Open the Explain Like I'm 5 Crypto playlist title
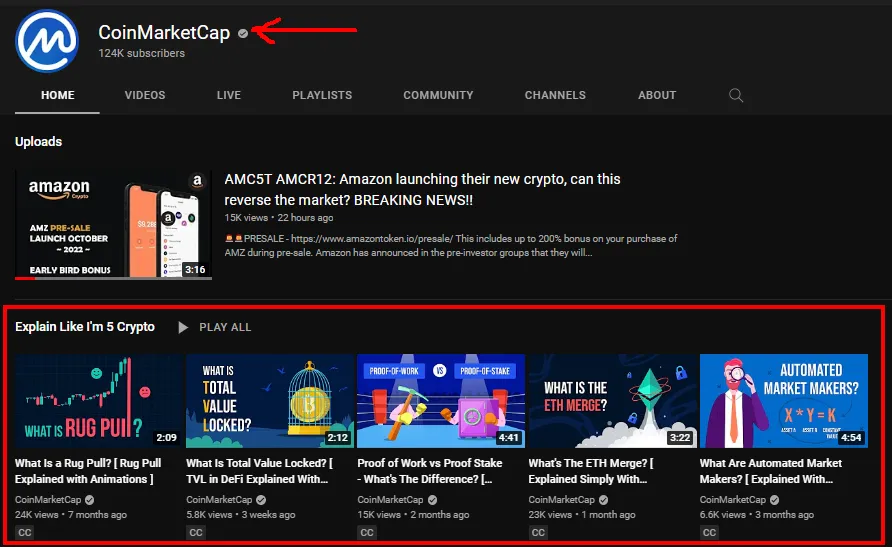 pos(85,327)
